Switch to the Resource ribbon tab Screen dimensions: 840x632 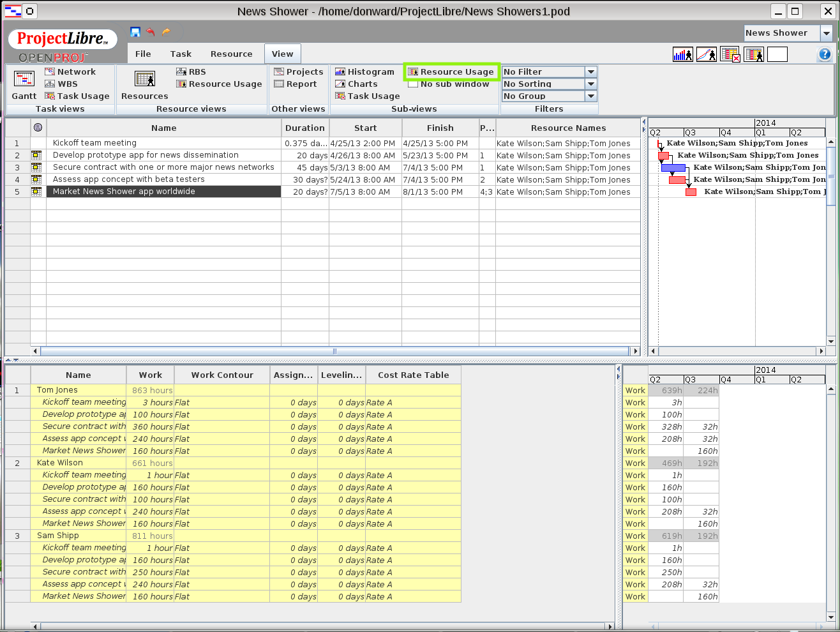232,54
